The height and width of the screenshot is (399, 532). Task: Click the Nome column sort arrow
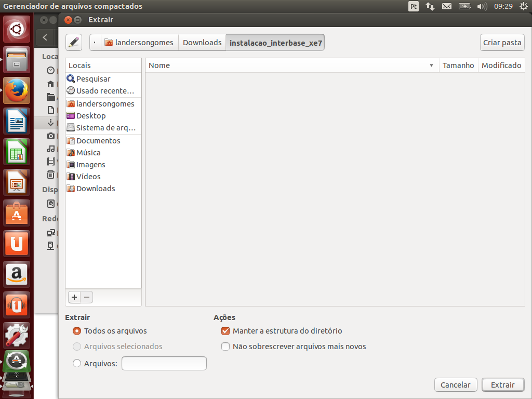tap(431, 65)
